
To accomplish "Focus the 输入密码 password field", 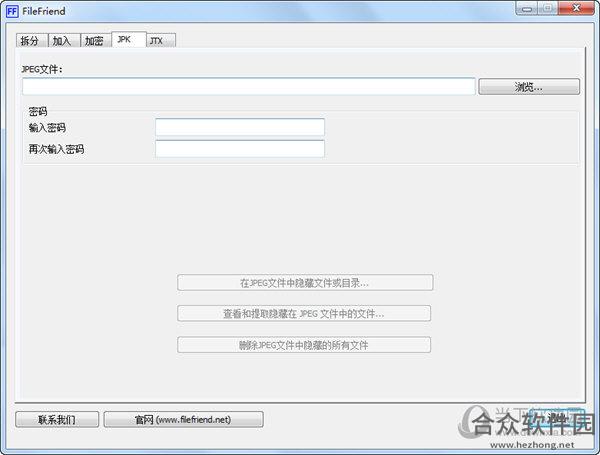I will (240, 127).
